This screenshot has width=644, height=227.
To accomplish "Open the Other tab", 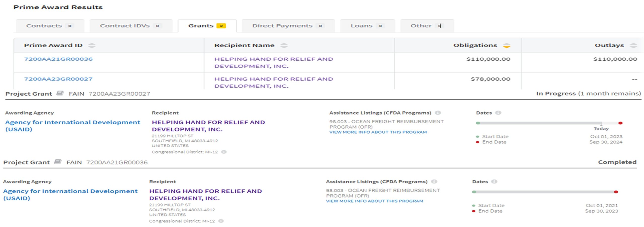I will [x=427, y=26].
